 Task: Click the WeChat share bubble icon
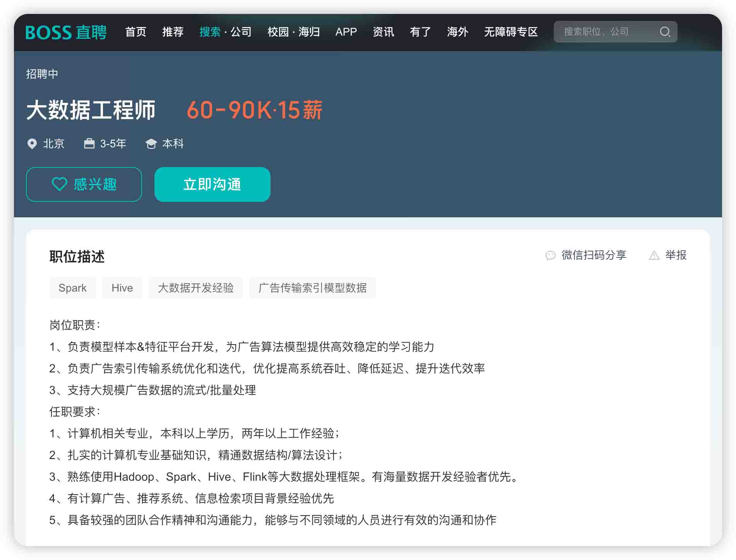[550, 255]
